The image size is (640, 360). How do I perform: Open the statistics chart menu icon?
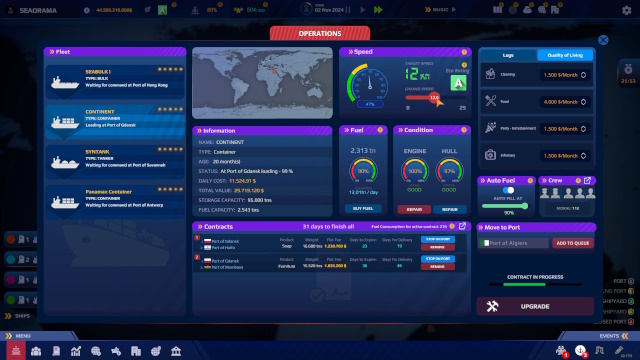pos(76,351)
